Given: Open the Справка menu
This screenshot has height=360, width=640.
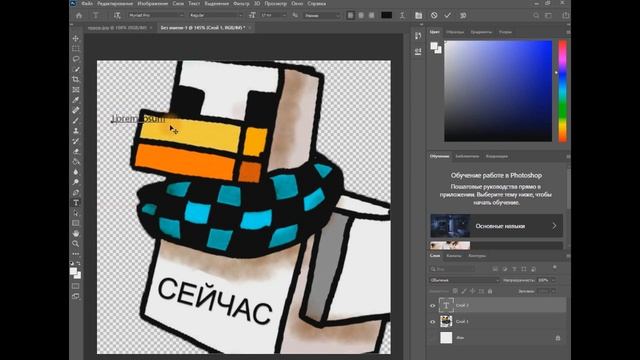Looking at the screenshot, I should (317, 4).
